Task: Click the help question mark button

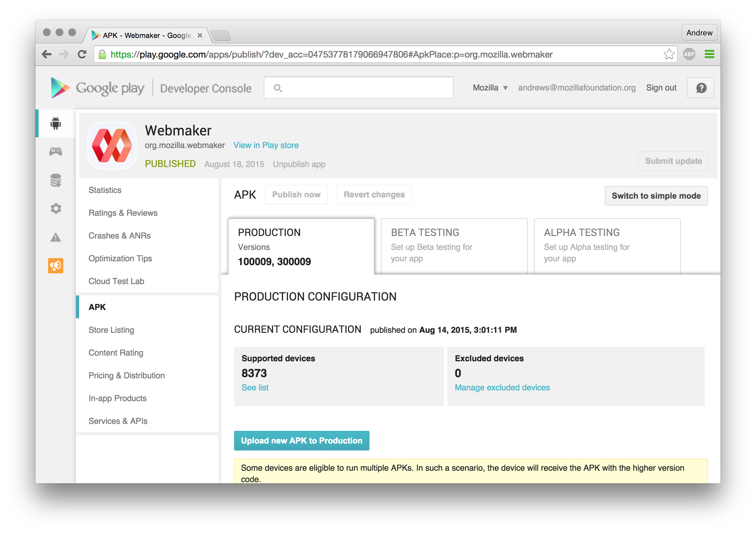Action: (x=701, y=88)
